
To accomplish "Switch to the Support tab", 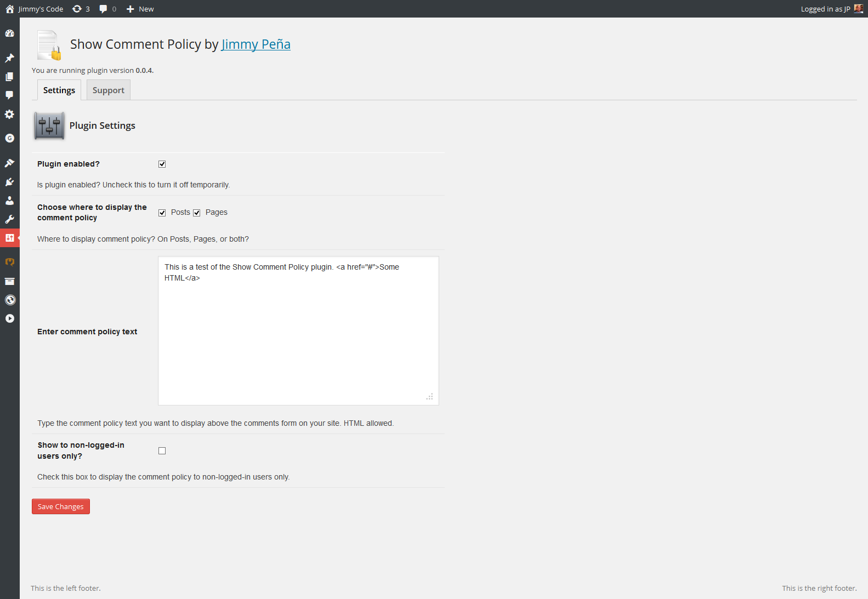I will [x=109, y=90].
